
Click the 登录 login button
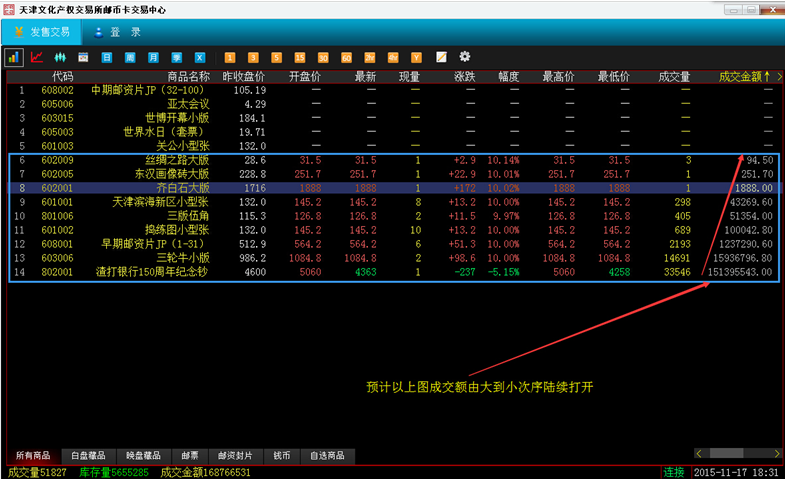pyautogui.click(x=117, y=32)
